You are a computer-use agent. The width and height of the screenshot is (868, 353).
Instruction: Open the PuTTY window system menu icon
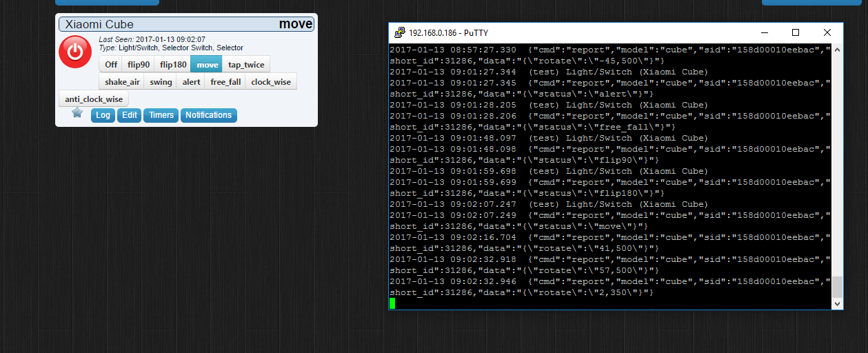[x=399, y=32]
